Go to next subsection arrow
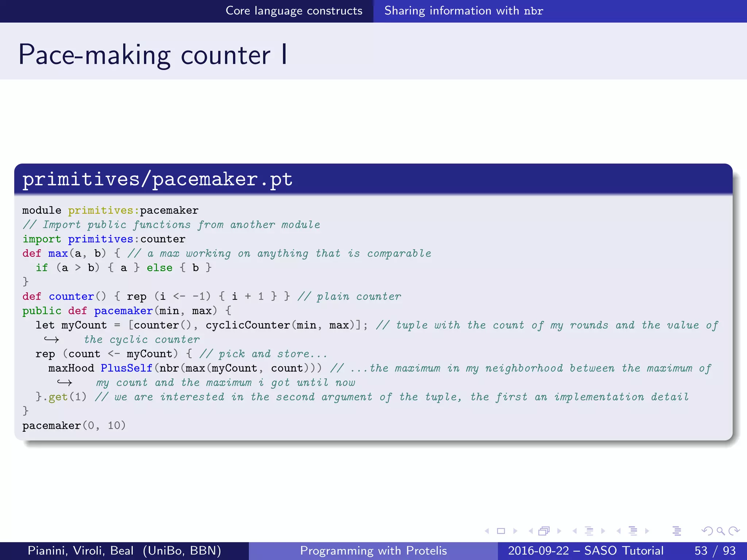 point(603,531)
